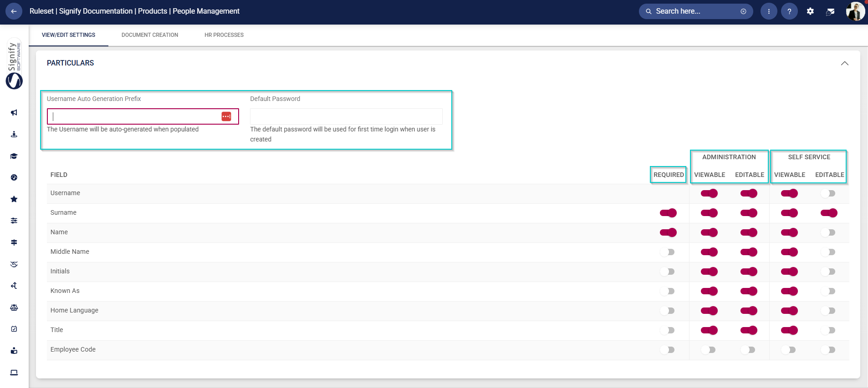
Task: Toggle Username Administration Viewable switch
Action: [x=709, y=193]
